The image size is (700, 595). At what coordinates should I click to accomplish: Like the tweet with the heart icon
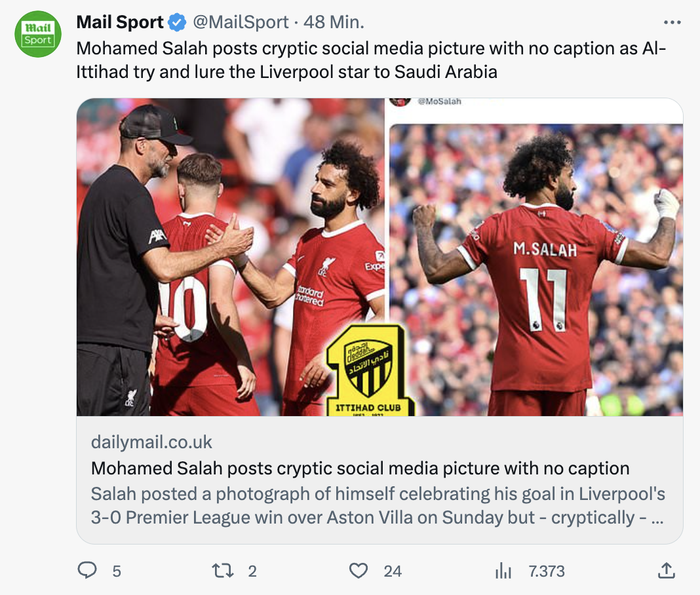(x=358, y=571)
